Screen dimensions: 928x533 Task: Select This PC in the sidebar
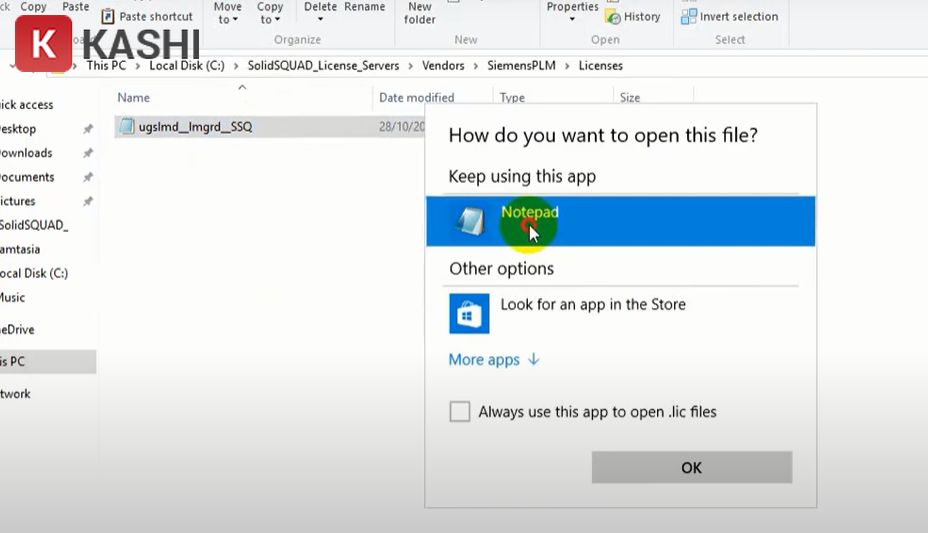[x=48, y=361]
